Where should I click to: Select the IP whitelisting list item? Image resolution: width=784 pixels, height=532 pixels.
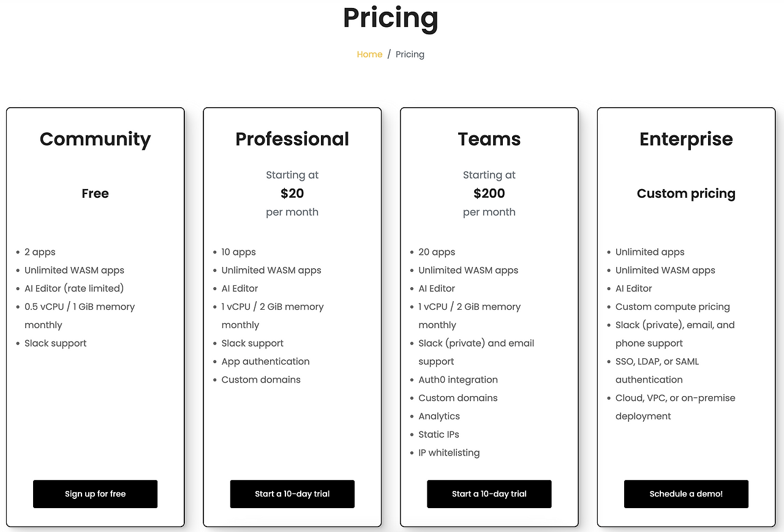click(449, 452)
